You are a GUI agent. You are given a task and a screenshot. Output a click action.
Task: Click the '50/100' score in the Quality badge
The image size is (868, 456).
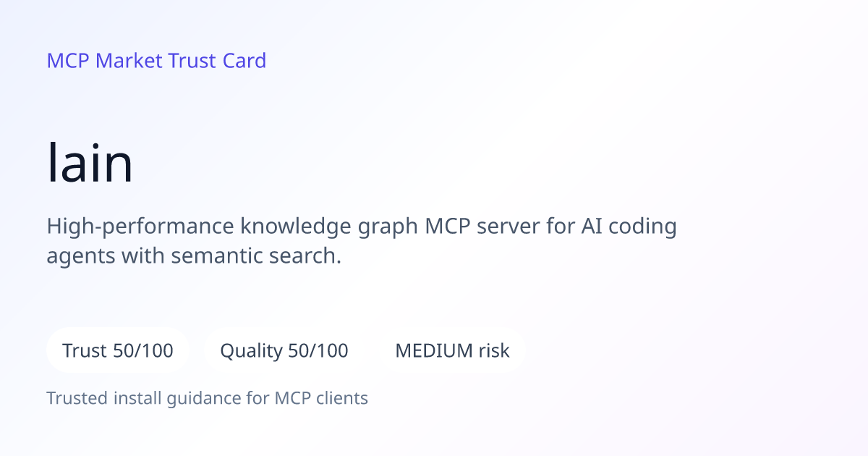[x=318, y=350]
